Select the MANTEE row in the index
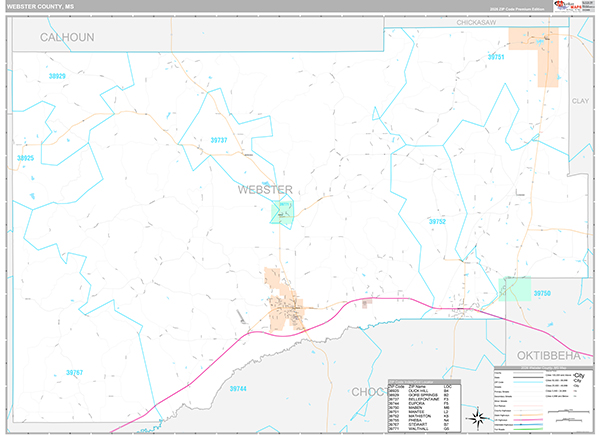The height and width of the screenshot is (435, 600). point(424,412)
